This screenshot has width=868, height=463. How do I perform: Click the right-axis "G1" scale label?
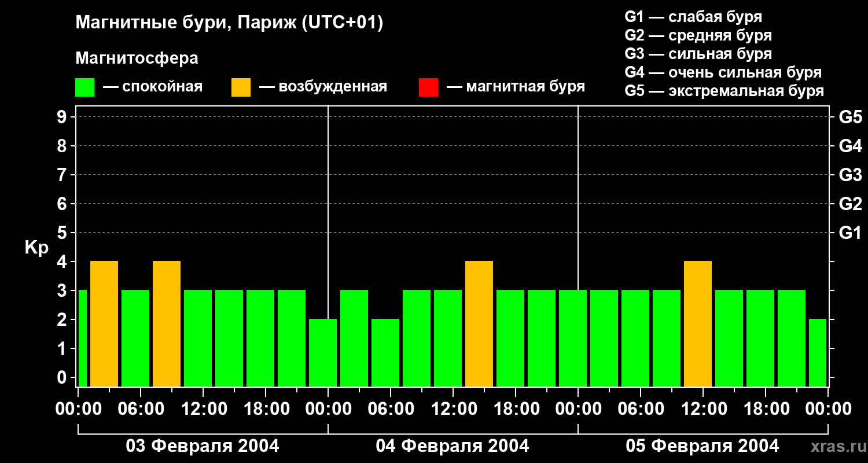click(851, 233)
